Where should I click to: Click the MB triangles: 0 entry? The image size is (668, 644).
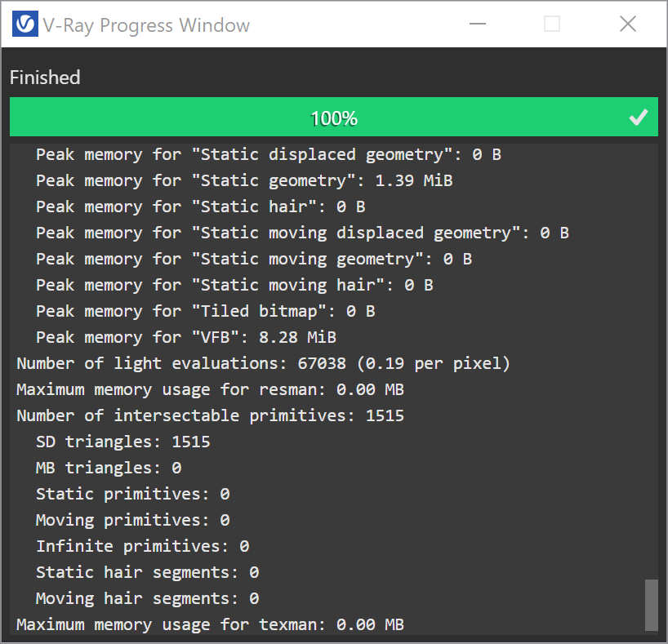[x=109, y=468]
